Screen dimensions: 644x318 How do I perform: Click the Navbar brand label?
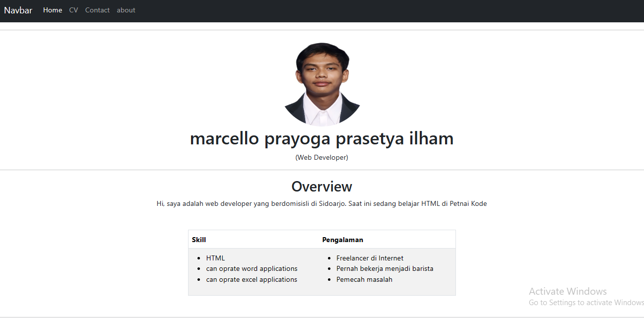(18, 10)
